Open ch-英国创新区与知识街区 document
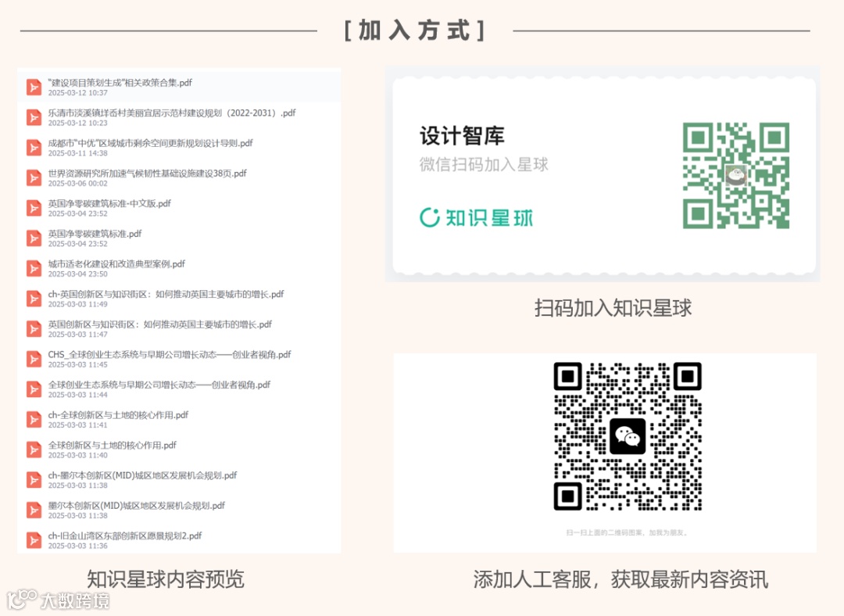 coord(164,294)
